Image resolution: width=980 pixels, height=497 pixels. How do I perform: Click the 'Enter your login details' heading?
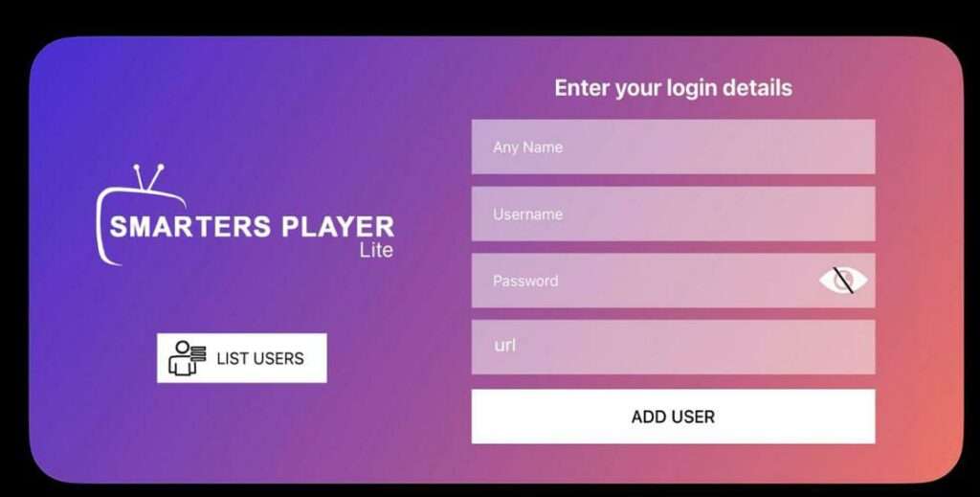(x=673, y=88)
